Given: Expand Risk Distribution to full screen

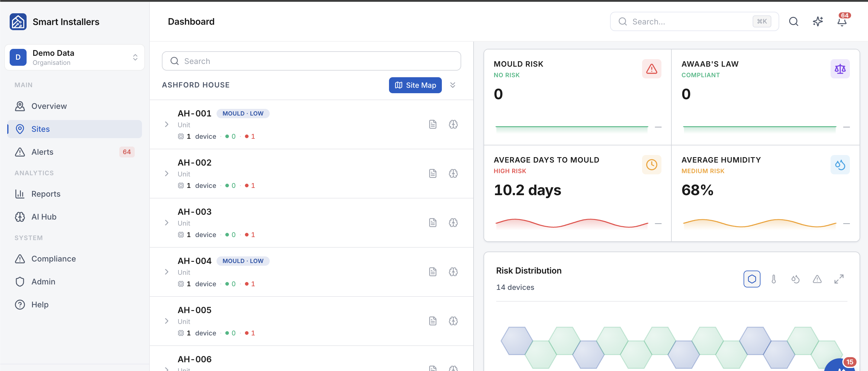Looking at the screenshot, I should 839,279.
